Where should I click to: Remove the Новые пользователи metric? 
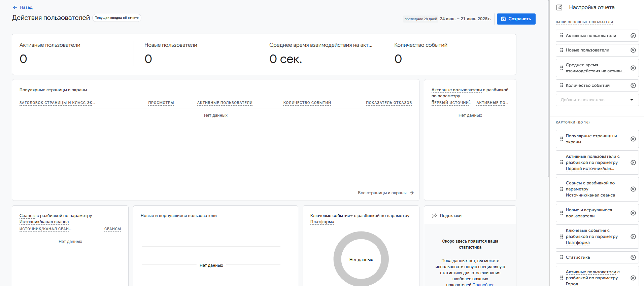[633, 50]
